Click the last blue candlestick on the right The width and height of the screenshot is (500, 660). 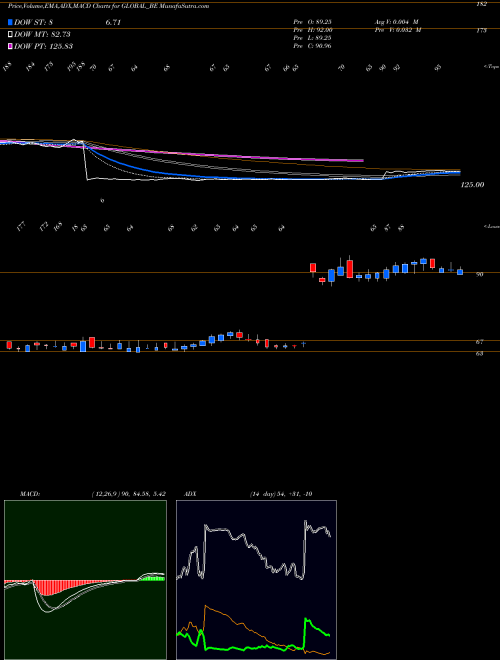(x=460, y=272)
